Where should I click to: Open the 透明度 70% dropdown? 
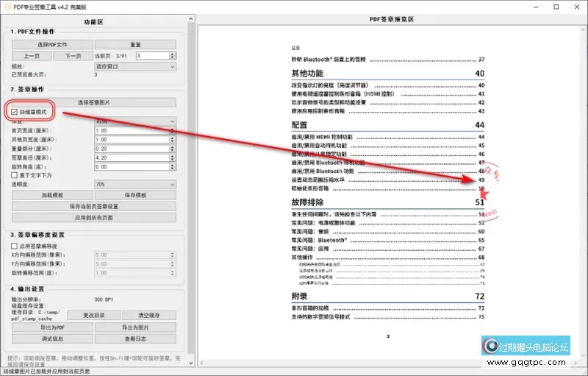click(x=135, y=184)
